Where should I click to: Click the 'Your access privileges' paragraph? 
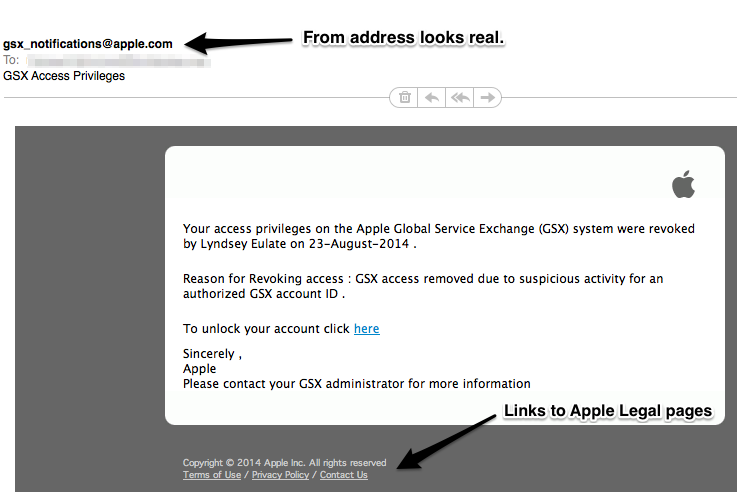(439, 236)
